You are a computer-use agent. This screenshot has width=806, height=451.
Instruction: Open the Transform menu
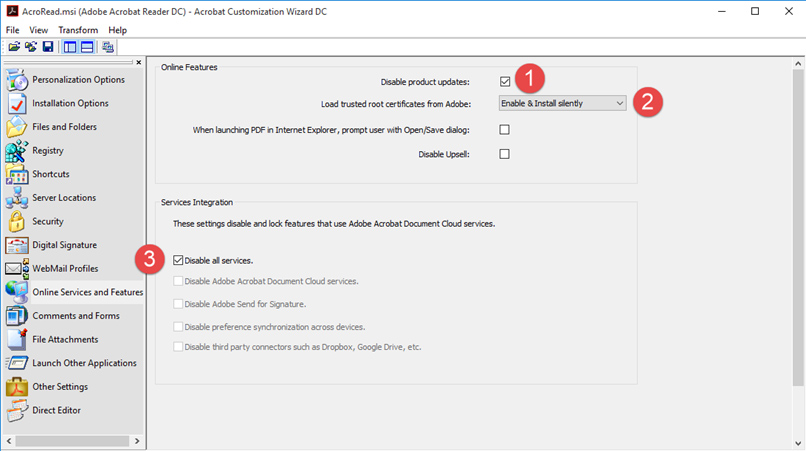(78, 30)
